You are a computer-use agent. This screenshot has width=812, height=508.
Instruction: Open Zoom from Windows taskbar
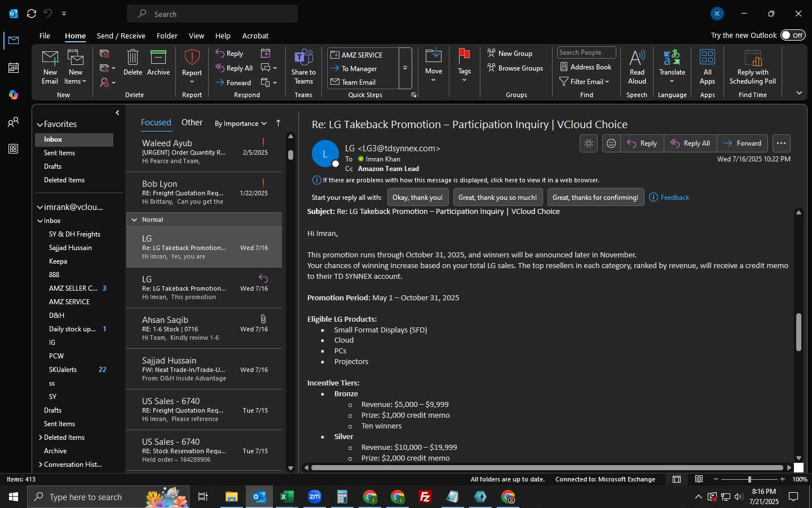click(x=315, y=497)
